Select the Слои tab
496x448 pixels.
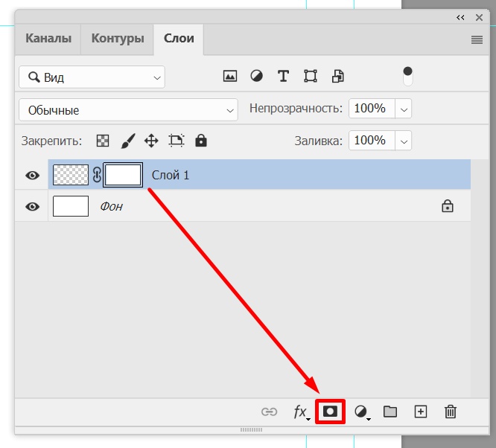179,38
